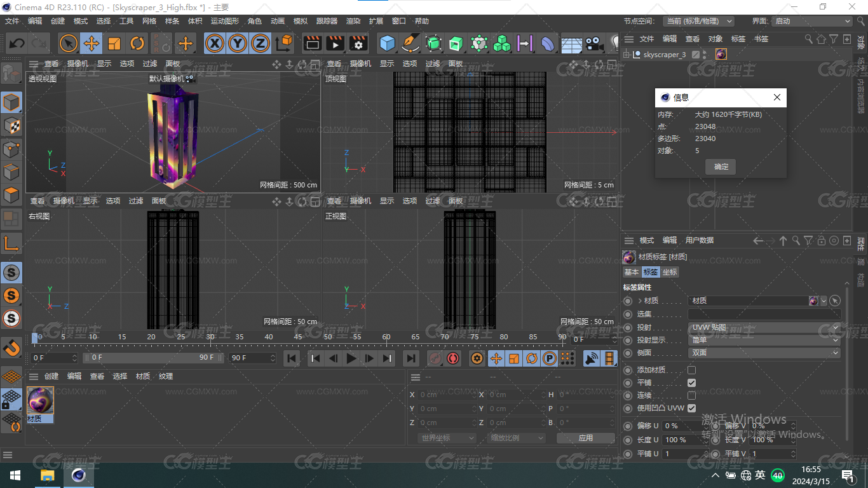The image size is (868, 488).
Task: Open the Cloner MoGraph icon
Action: pyautogui.click(x=502, y=43)
